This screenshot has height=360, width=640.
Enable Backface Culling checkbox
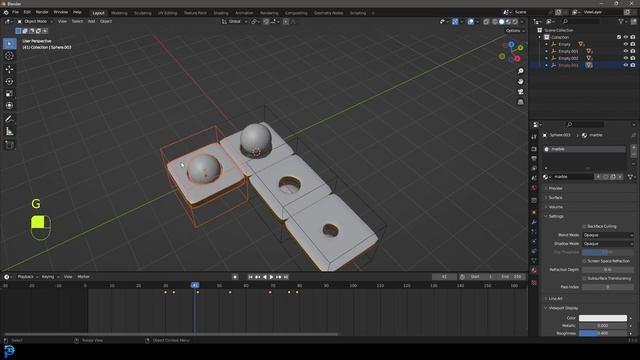pyautogui.click(x=584, y=226)
